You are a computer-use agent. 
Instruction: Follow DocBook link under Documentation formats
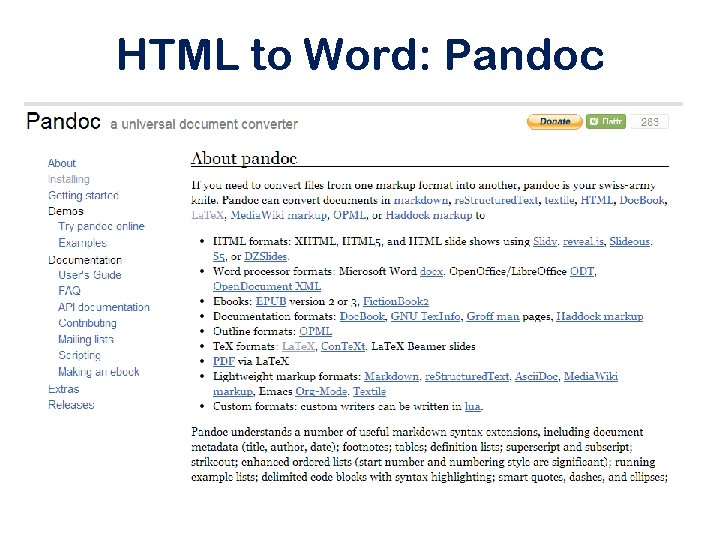click(x=362, y=317)
